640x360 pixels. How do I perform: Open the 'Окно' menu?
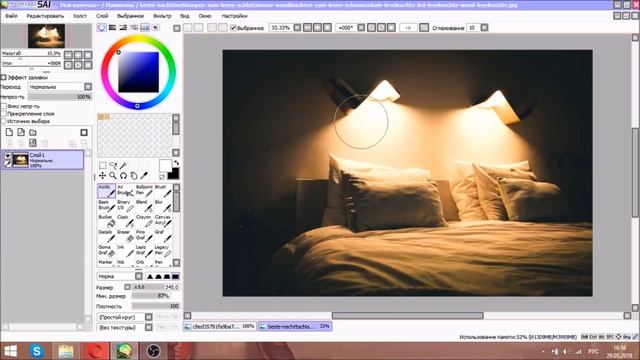tap(205, 16)
